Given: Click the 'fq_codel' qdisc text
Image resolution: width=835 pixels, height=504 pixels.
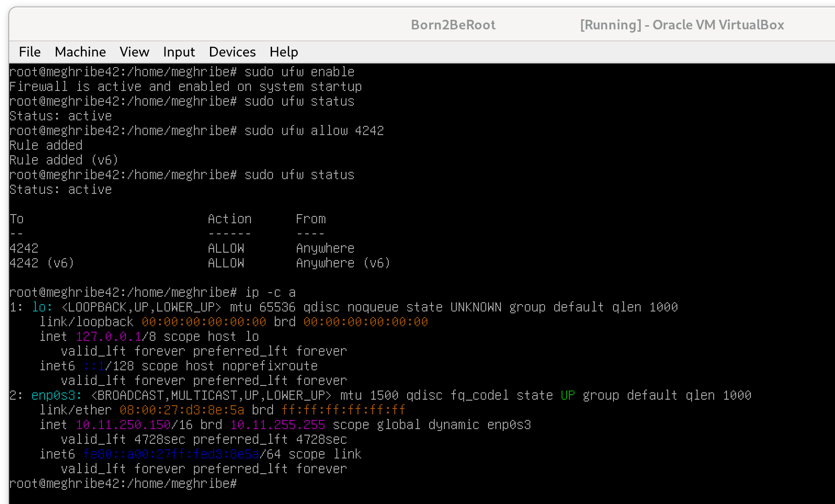Looking at the screenshot, I should tap(480, 396).
